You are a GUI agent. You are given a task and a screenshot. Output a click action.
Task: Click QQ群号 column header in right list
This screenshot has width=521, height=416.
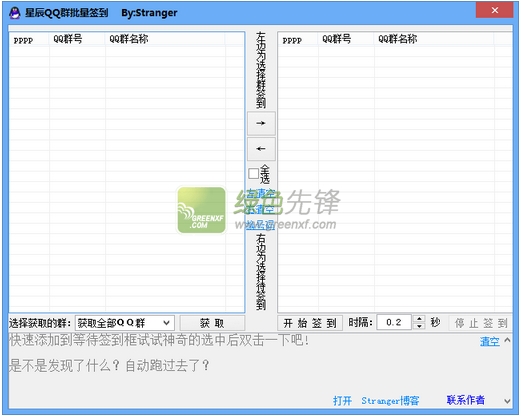pos(346,39)
